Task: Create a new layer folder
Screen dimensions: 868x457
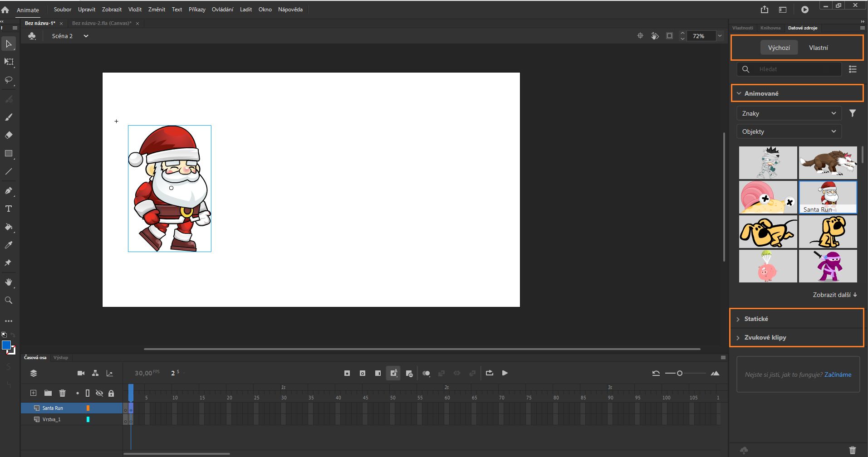Action: click(x=48, y=393)
